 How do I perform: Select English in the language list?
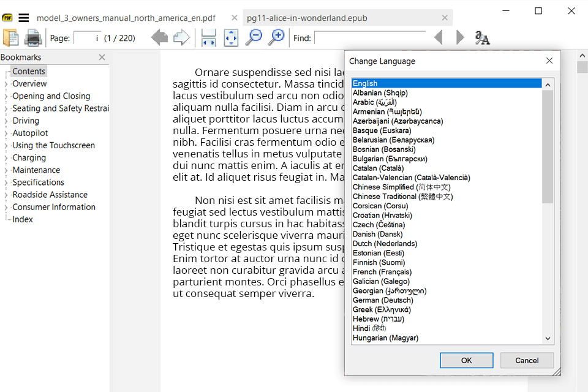point(447,83)
